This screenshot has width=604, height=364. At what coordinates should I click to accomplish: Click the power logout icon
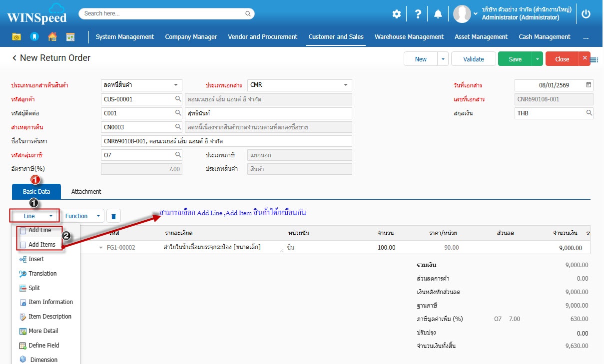586,14
